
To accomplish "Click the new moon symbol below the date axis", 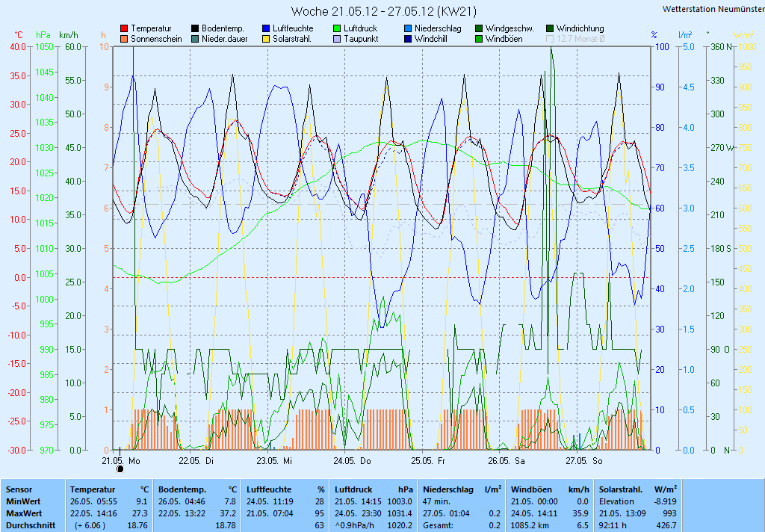I will [x=120, y=469].
